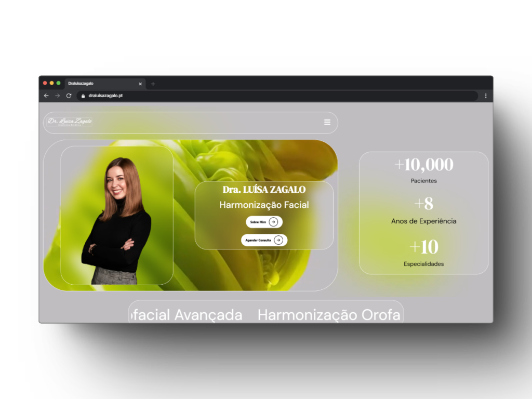
Task: Select the Draluisazagalo browser tab
Action: 105,84
